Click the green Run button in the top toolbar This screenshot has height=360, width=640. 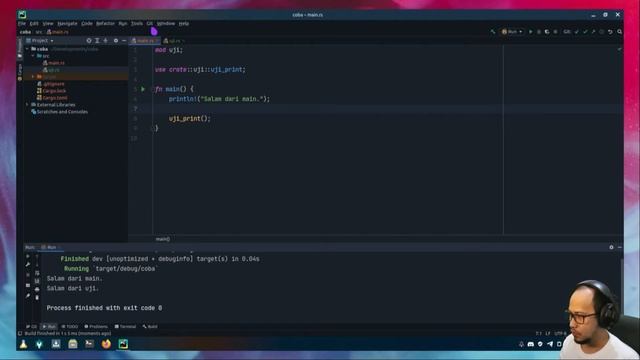pyautogui.click(x=531, y=32)
